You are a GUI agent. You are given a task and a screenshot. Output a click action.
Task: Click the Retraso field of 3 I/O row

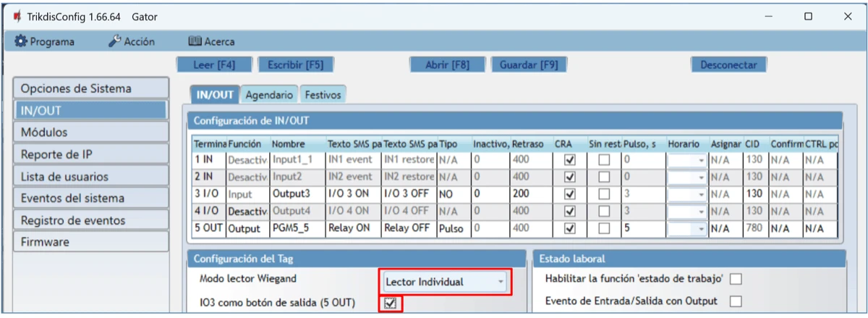pos(529,193)
